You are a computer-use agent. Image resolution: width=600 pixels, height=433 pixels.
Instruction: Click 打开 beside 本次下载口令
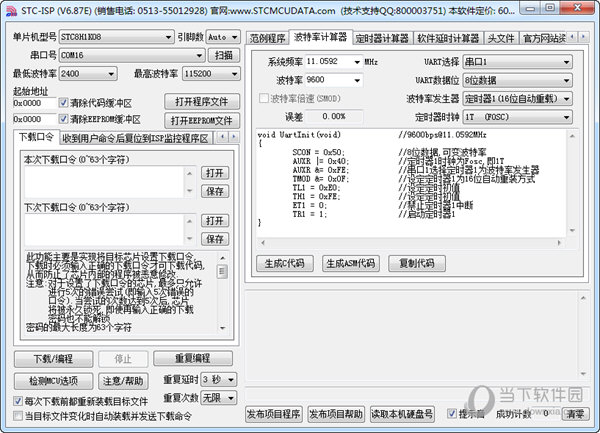pos(215,173)
